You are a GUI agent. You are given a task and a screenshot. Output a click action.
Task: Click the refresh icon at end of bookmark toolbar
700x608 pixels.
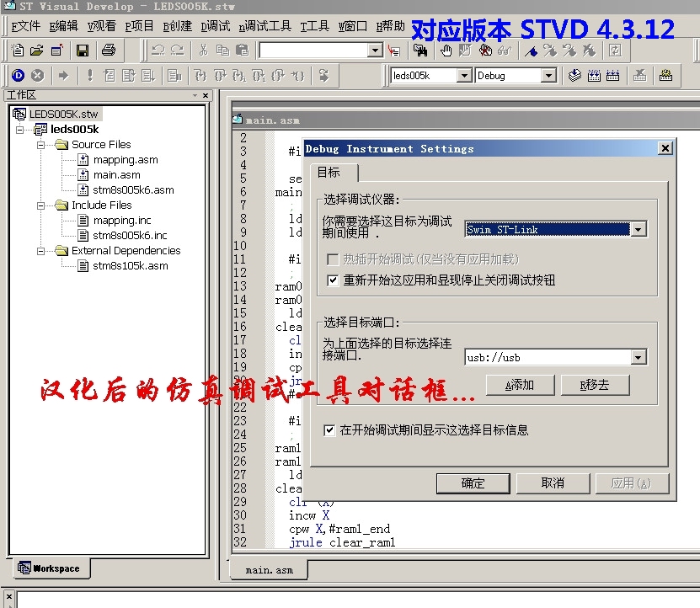[615, 51]
